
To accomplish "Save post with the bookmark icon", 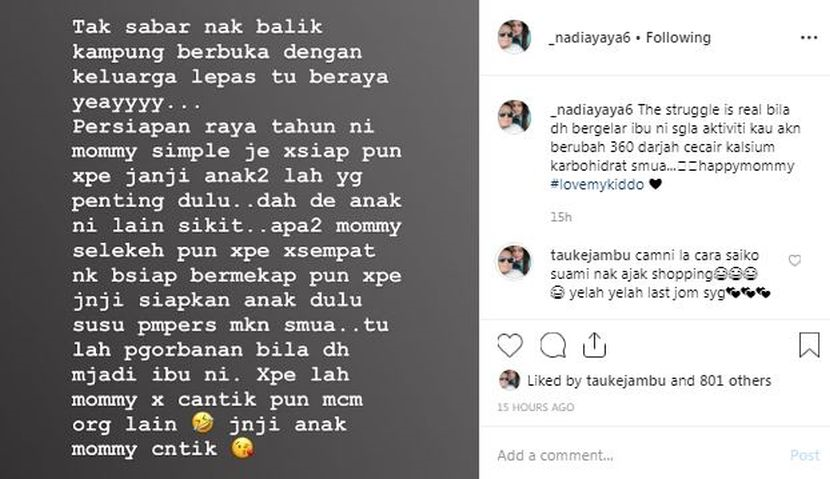I will pyautogui.click(x=809, y=345).
